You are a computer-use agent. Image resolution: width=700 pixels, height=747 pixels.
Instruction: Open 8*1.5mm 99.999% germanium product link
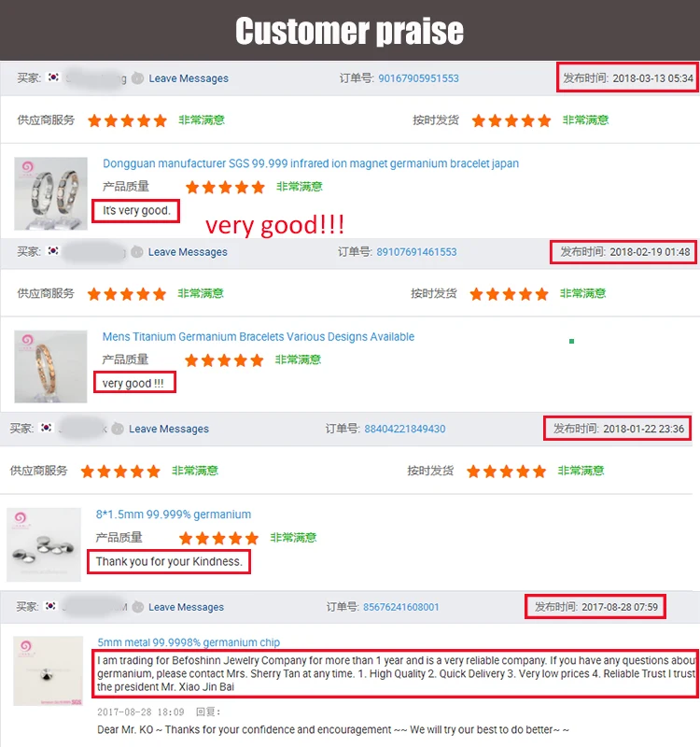(x=174, y=514)
